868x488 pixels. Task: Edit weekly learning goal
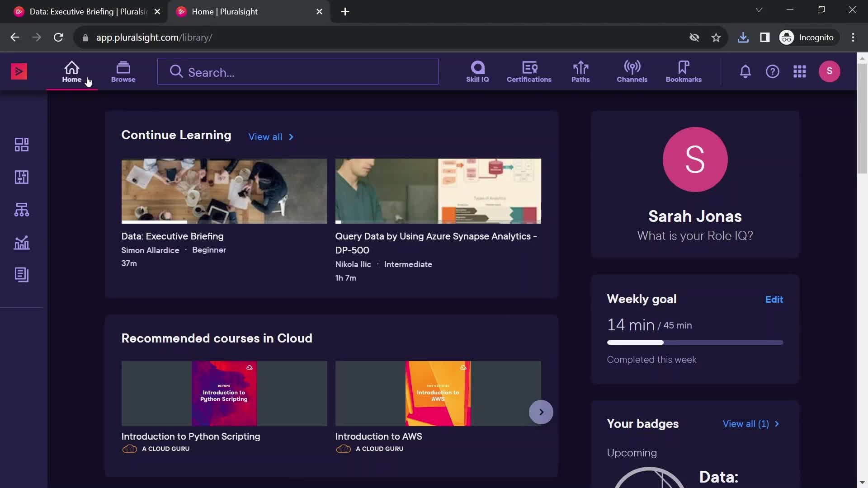[774, 299]
